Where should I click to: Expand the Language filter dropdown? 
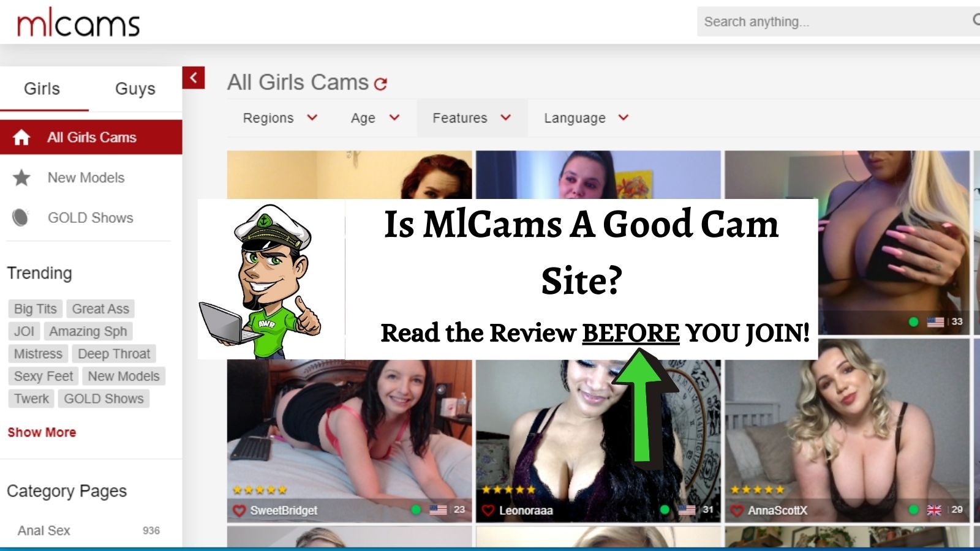(586, 118)
